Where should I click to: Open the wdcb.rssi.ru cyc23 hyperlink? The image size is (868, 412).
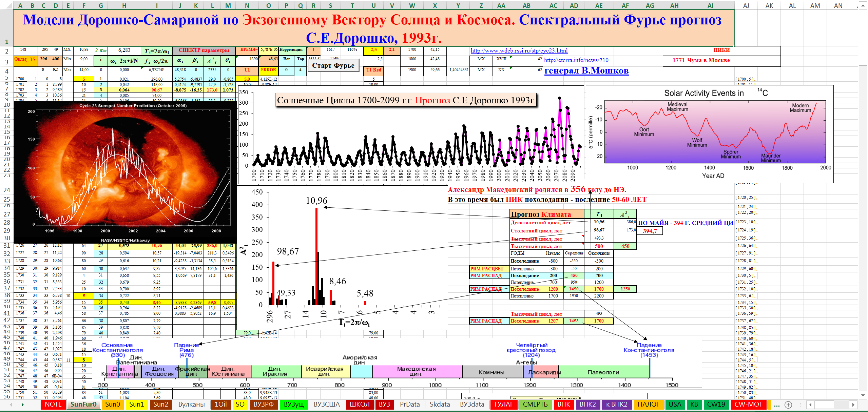(x=519, y=51)
